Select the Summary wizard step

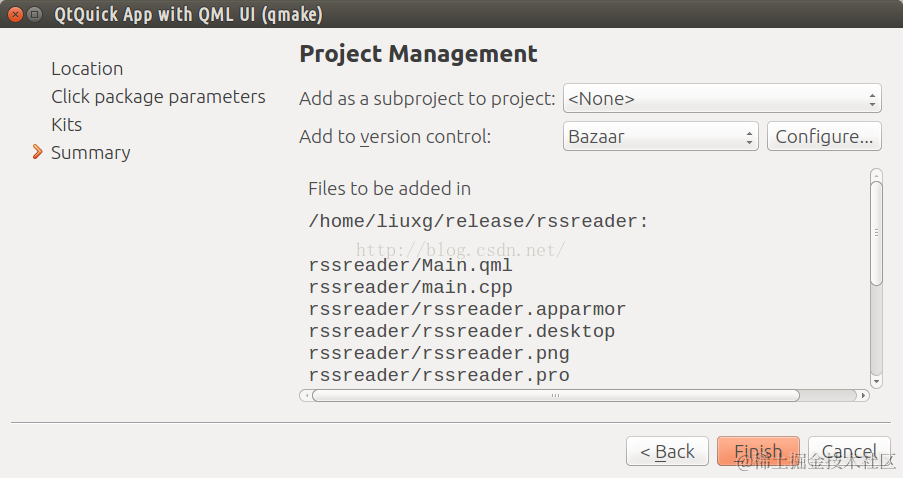pos(90,153)
